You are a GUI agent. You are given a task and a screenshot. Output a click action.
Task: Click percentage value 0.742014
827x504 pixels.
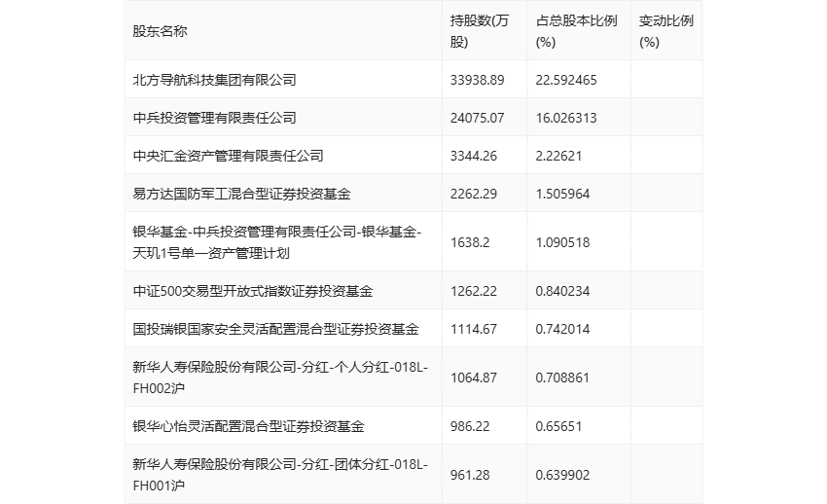[x=562, y=329]
